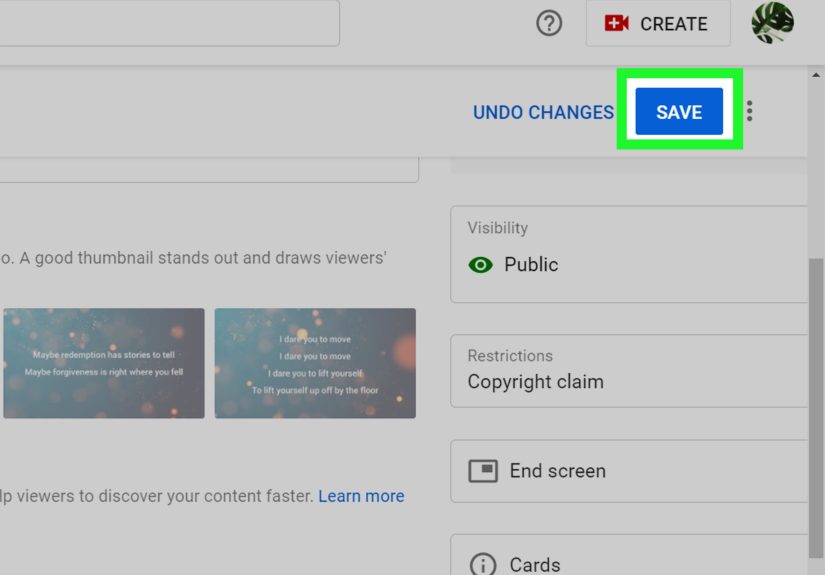
Task: Click the vertical scrollbar thumb
Action: pos(816,408)
